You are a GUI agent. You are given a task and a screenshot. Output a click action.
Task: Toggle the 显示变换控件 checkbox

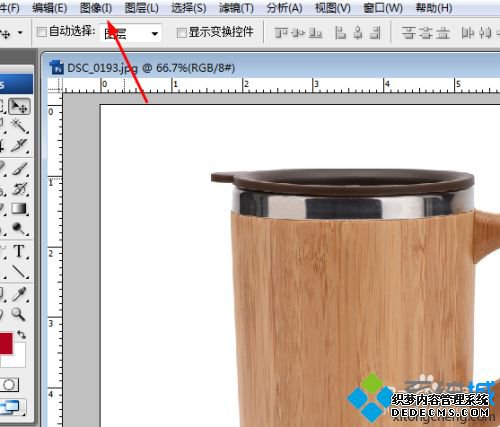[181, 33]
